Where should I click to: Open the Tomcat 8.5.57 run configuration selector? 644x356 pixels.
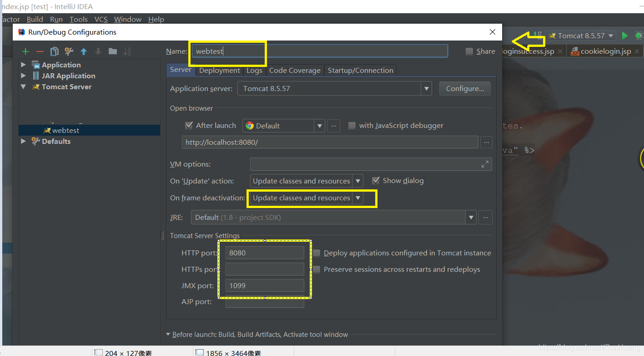tap(582, 36)
